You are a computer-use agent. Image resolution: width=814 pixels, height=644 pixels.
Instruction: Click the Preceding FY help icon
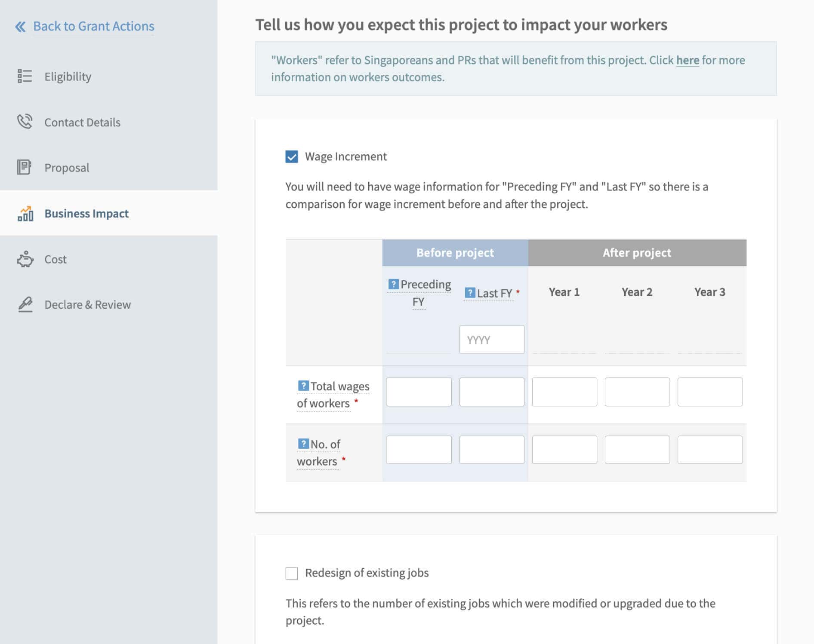click(393, 284)
